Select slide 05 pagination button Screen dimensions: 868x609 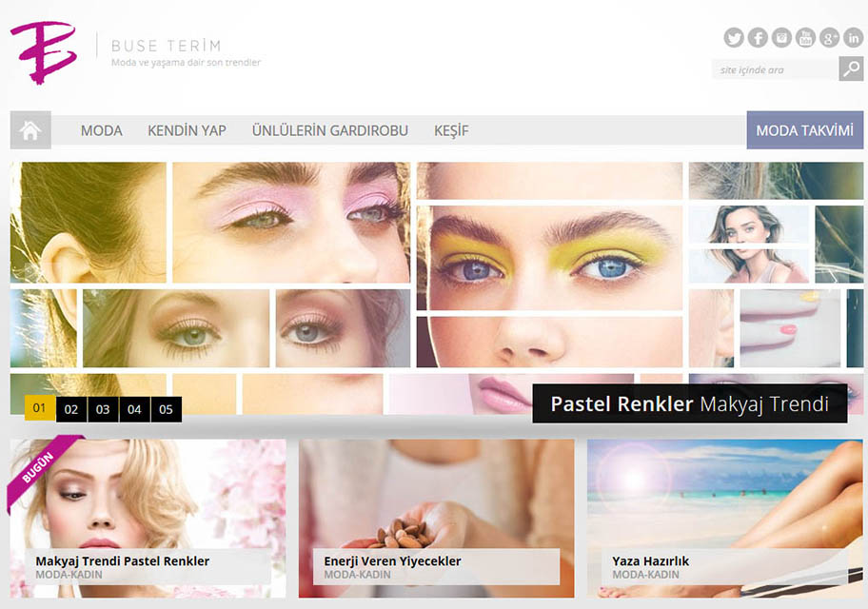point(166,410)
